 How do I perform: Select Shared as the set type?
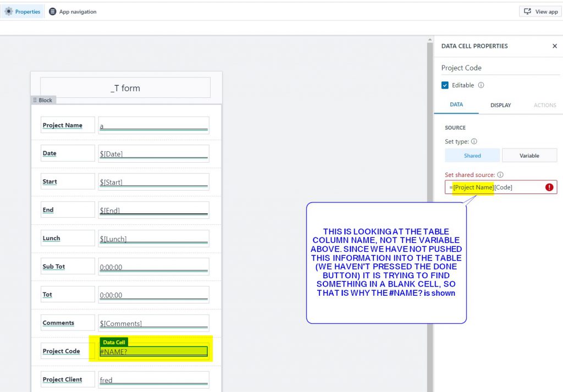tap(472, 156)
